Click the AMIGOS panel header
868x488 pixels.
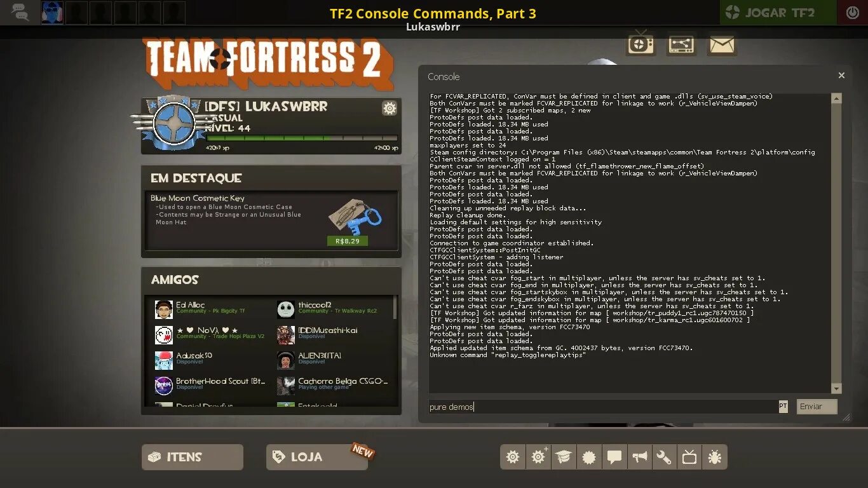[x=175, y=280]
